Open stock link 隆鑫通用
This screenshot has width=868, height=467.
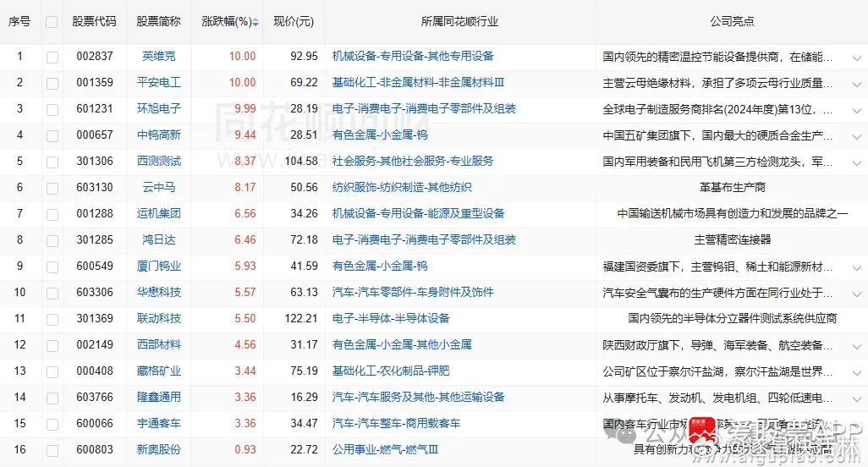pos(159,397)
